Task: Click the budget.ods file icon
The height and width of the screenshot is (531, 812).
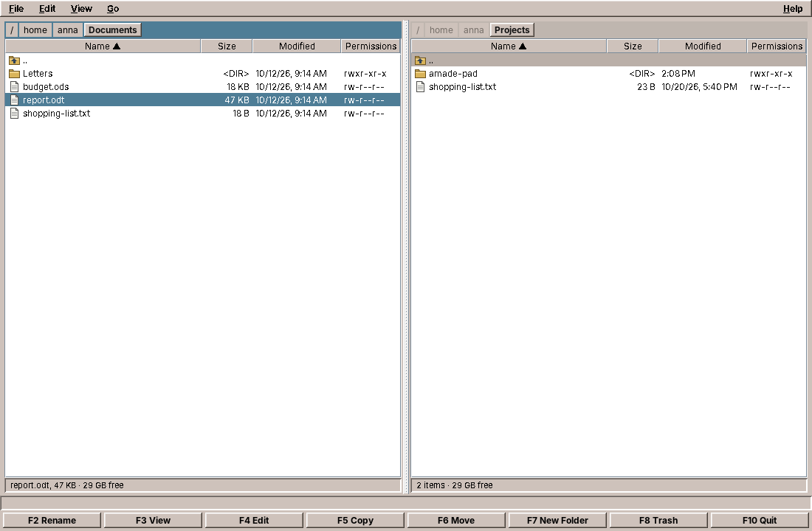Action: coord(15,87)
